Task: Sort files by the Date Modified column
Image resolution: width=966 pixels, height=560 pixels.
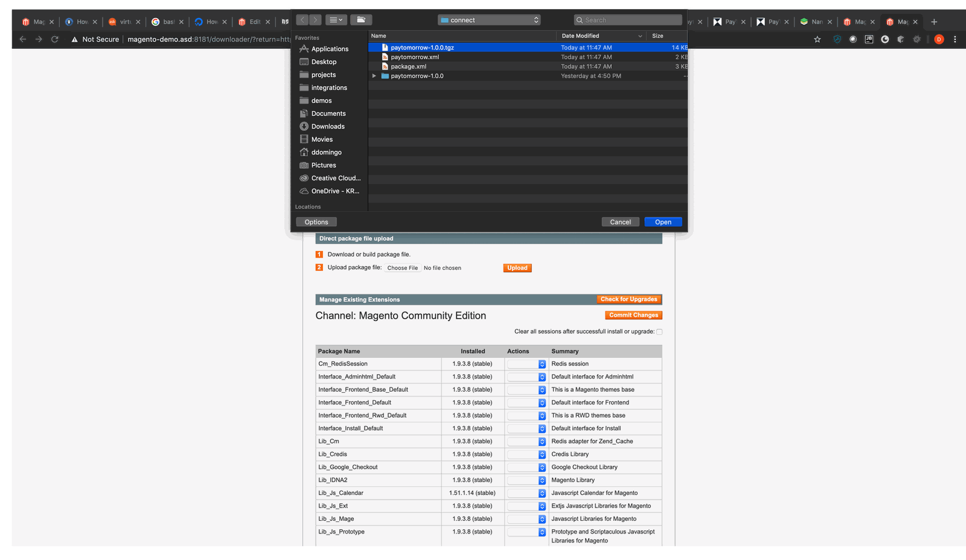Action: (601, 36)
